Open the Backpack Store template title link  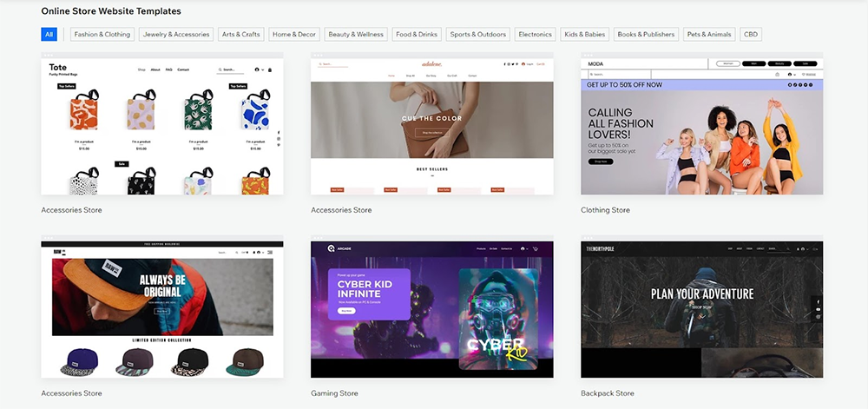(x=607, y=393)
